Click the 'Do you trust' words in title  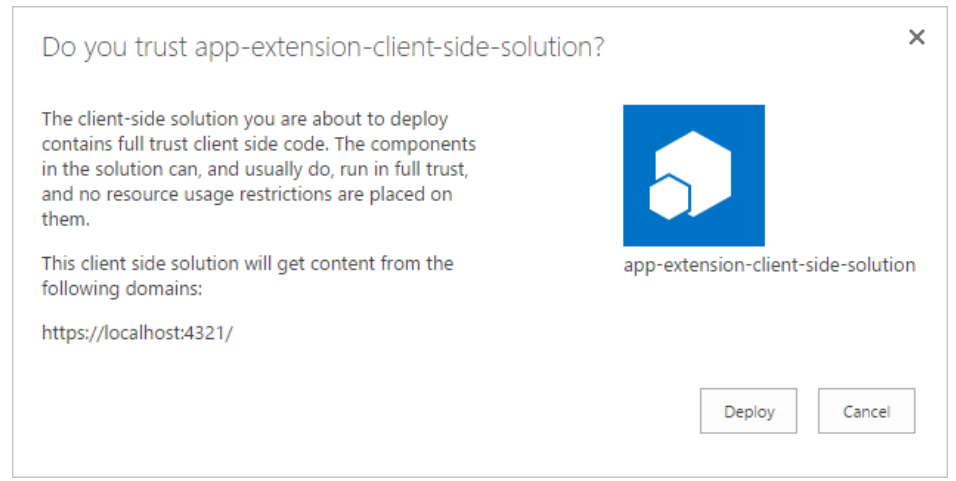[115, 47]
